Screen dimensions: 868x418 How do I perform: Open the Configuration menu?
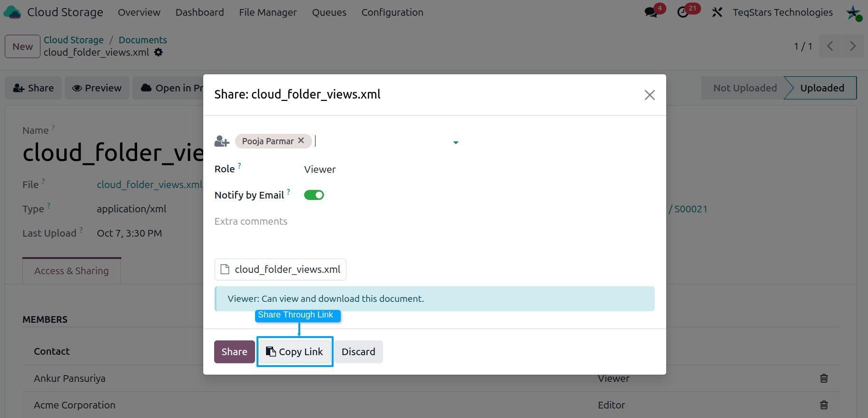pyautogui.click(x=392, y=12)
